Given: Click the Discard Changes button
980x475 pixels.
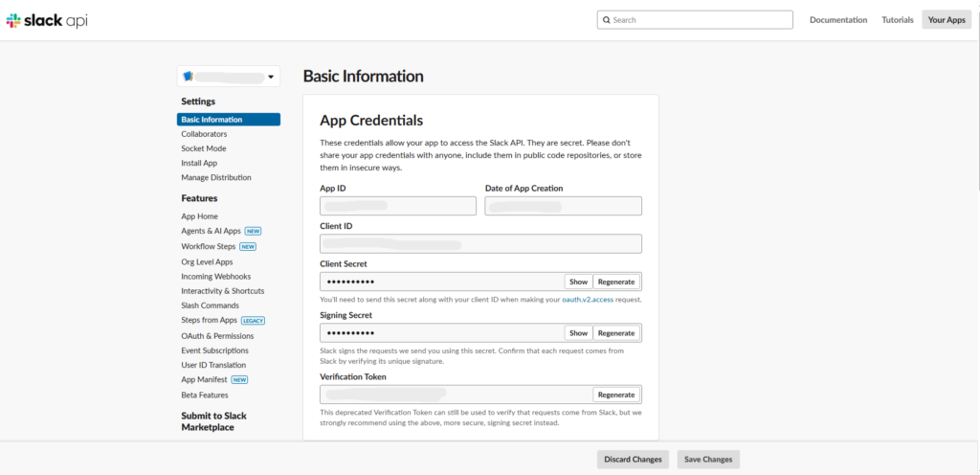Looking at the screenshot, I should tap(633, 460).
